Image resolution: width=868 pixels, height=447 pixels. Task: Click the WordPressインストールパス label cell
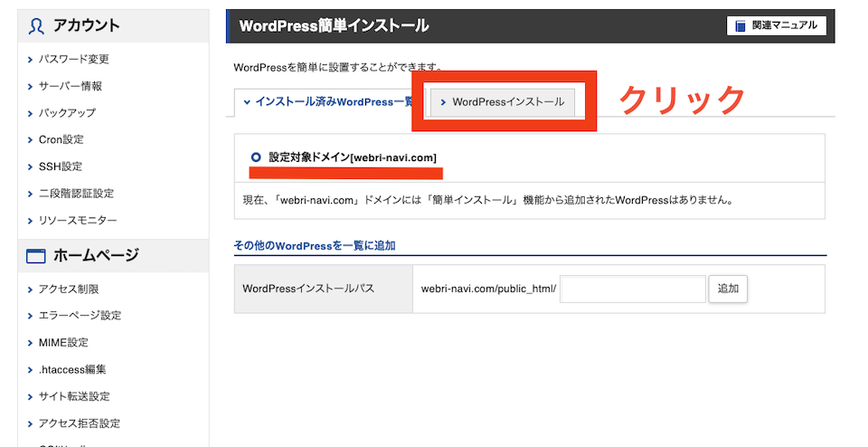(324, 289)
